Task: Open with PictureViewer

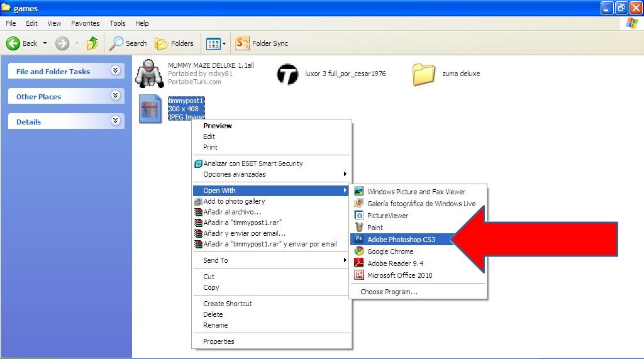Action: coord(418,216)
